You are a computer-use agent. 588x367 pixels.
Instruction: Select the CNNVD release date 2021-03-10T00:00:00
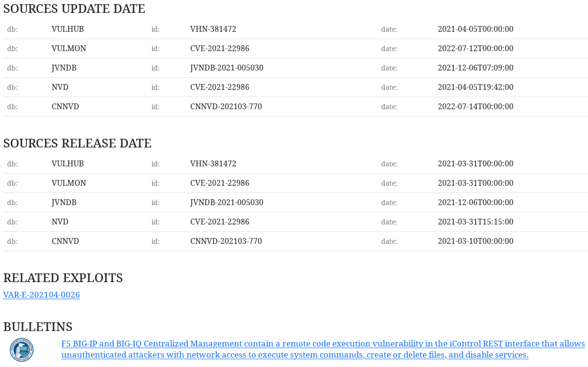[x=475, y=241]
